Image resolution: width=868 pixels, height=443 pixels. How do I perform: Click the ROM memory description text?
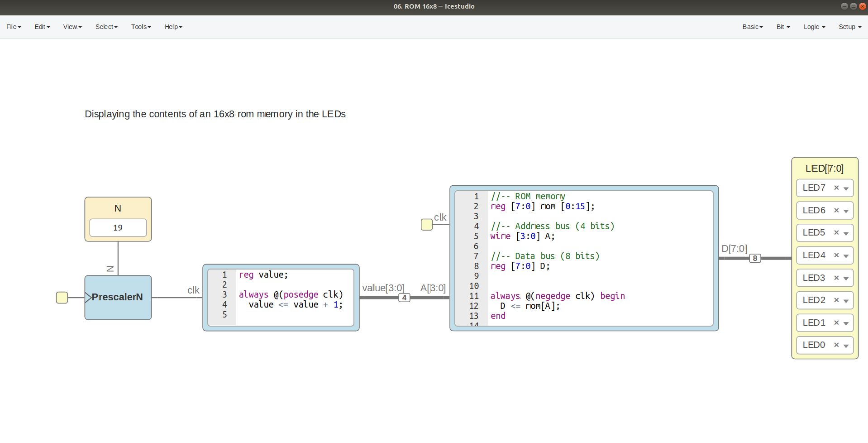click(215, 114)
